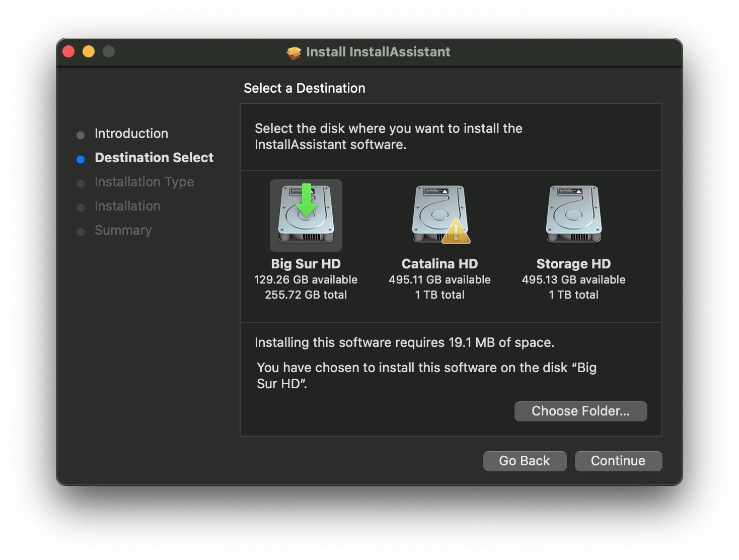Screen dimensions: 739x560
Task: Click the 495.11 GB available text
Action: tap(440, 279)
